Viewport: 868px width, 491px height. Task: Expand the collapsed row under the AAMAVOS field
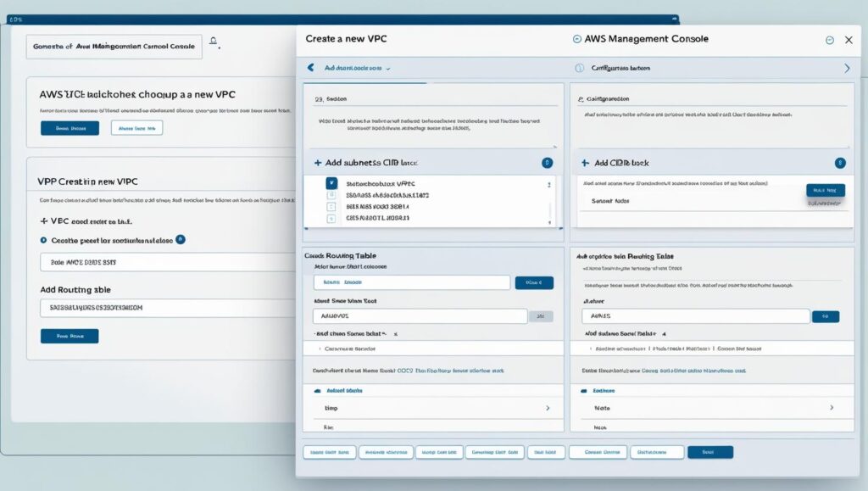click(433, 349)
